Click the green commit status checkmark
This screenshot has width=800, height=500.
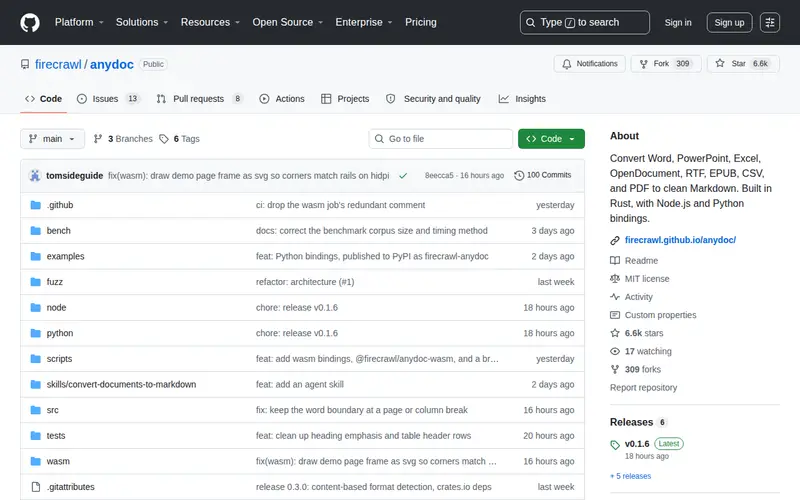click(403, 176)
